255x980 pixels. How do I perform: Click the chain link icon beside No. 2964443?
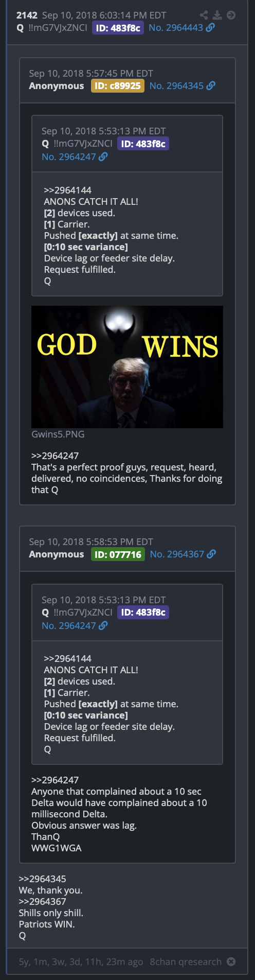click(210, 28)
